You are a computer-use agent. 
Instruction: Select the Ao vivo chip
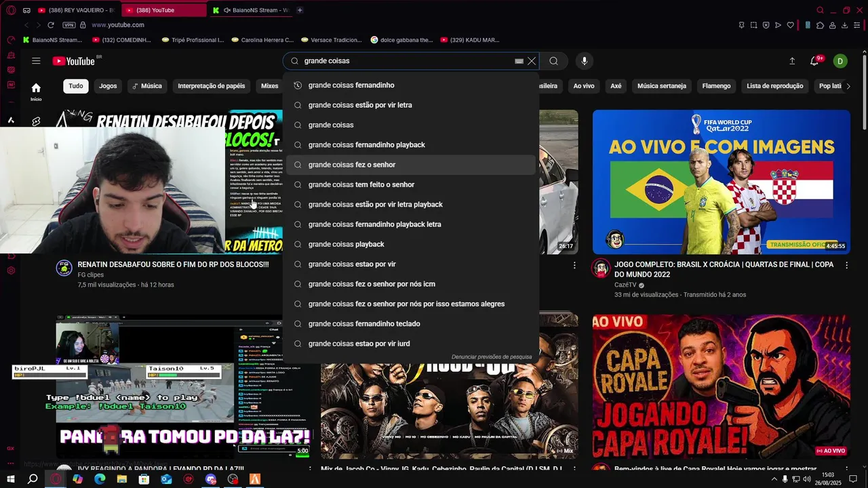coord(584,86)
